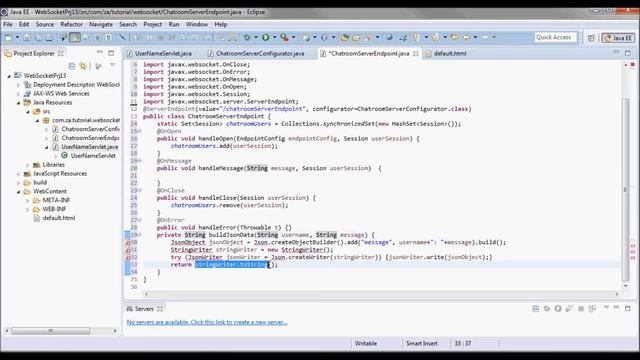
Task: Minimize the Servers panel
Action: [x=617, y=308]
